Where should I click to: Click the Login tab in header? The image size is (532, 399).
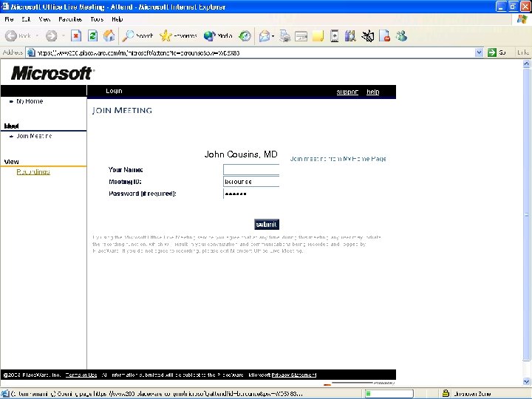click(x=114, y=91)
